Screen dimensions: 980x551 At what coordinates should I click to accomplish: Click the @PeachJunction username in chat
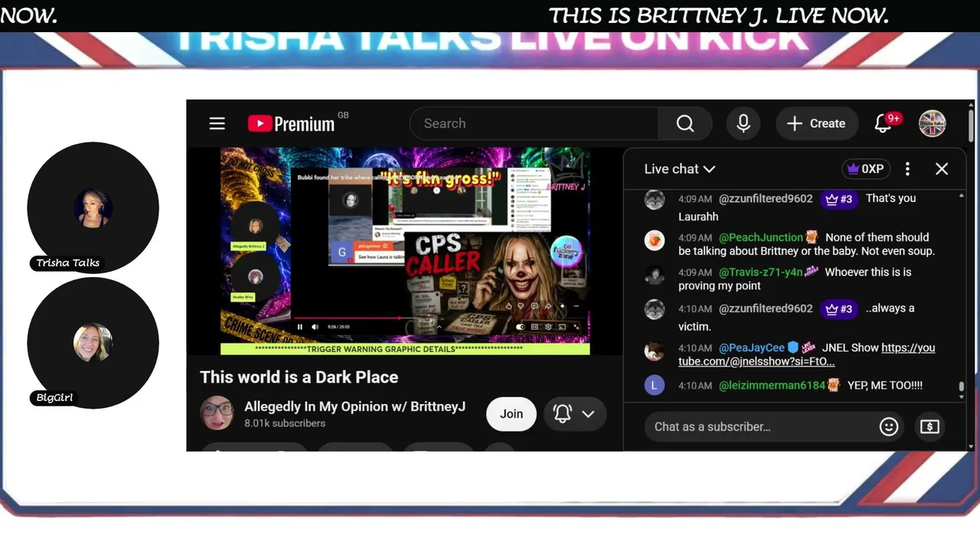click(x=761, y=237)
